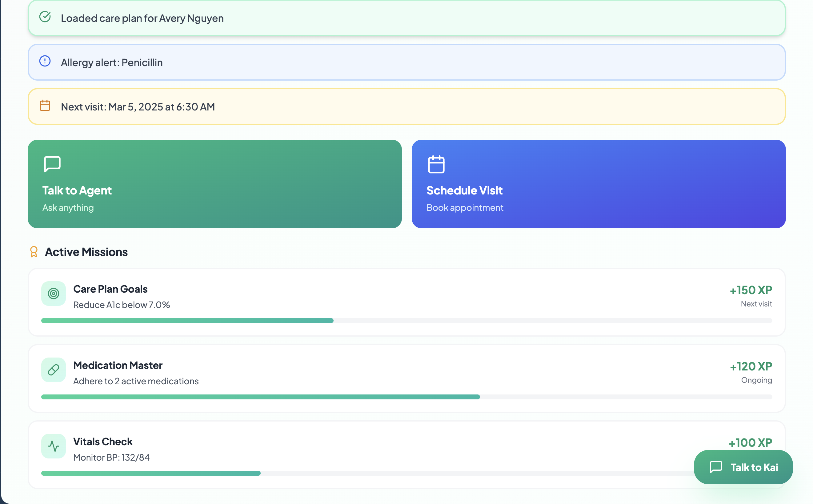Open the Schedule Visit card

click(x=598, y=184)
